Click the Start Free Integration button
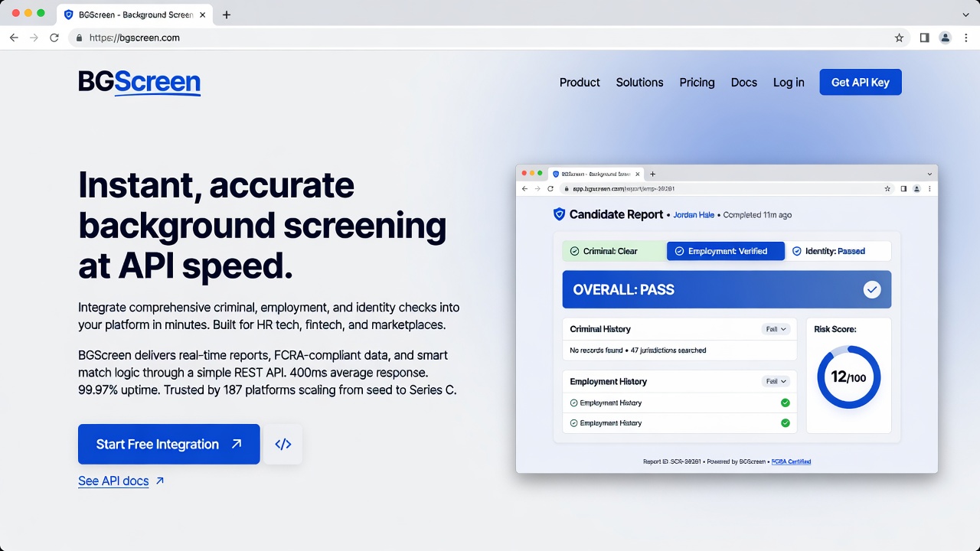The width and height of the screenshot is (980, 551). tap(169, 445)
